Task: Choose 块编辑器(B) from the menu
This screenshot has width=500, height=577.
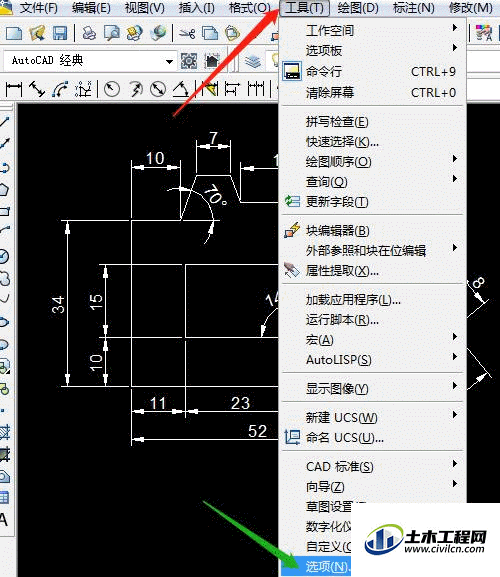Action: coord(373,231)
